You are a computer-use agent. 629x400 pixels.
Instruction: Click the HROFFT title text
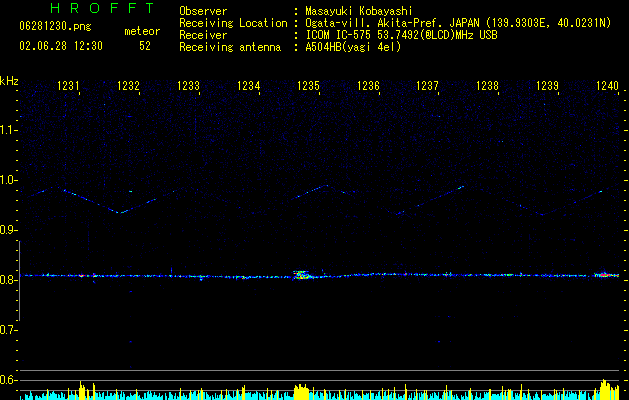point(102,8)
